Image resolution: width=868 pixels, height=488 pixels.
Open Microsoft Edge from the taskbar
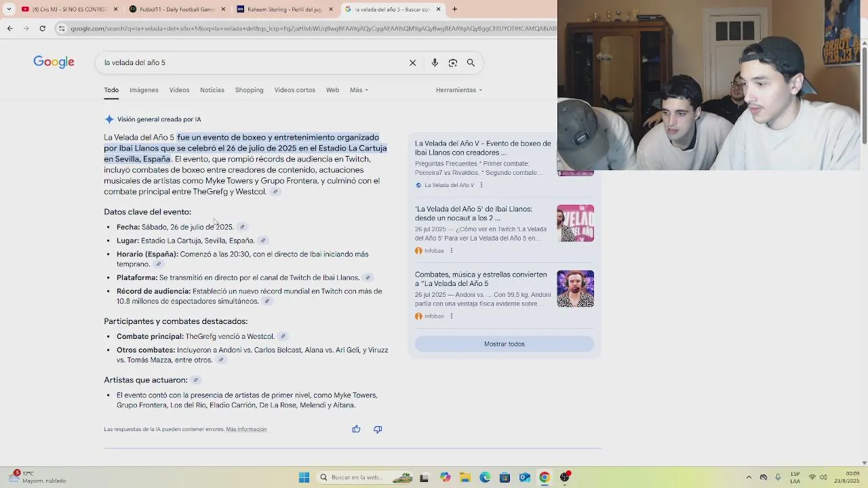pos(485,478)
